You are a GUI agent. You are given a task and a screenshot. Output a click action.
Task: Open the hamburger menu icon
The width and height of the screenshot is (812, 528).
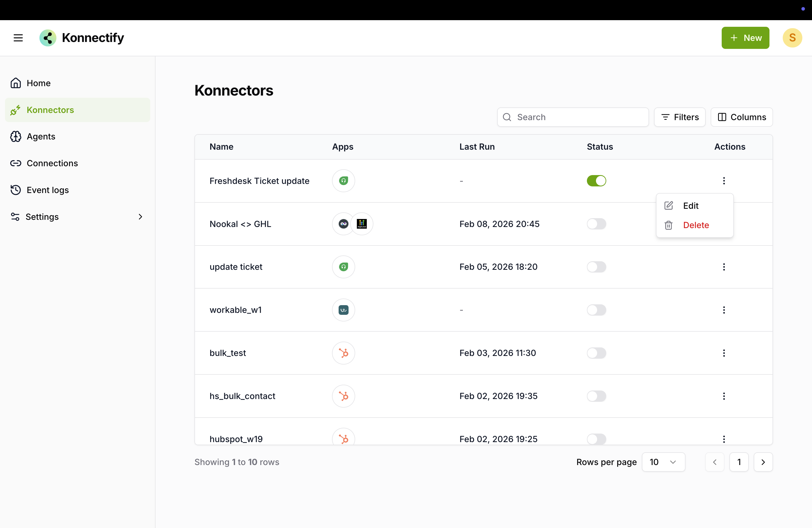(x=18, y=38)
